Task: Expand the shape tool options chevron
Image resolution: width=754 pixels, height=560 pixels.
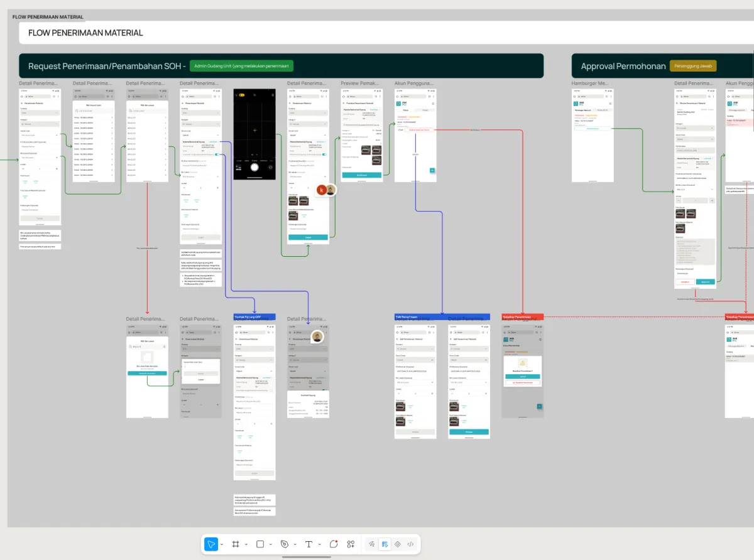Action: 270,544
